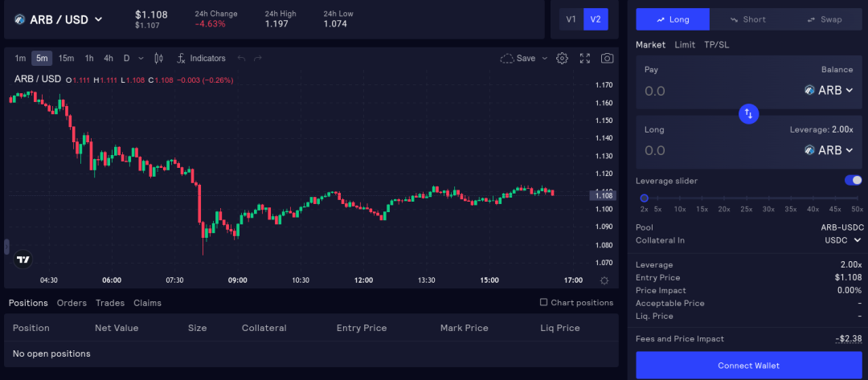Set leverage slider to 25x mark

[x=746, y=198]
